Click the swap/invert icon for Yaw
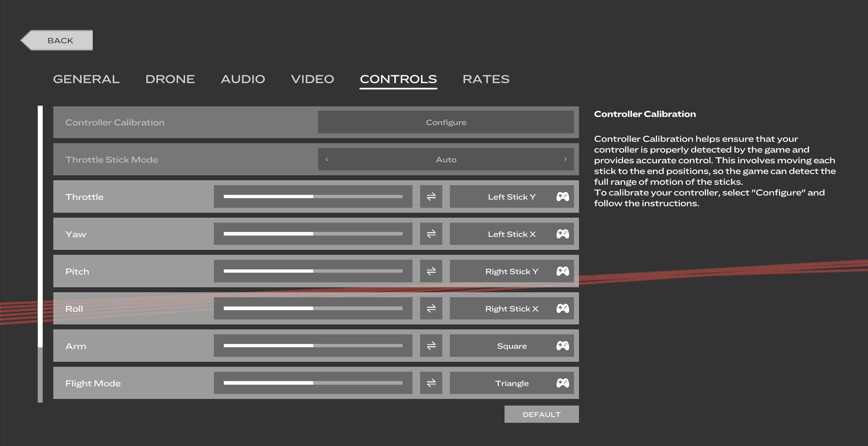 (431, 234)
